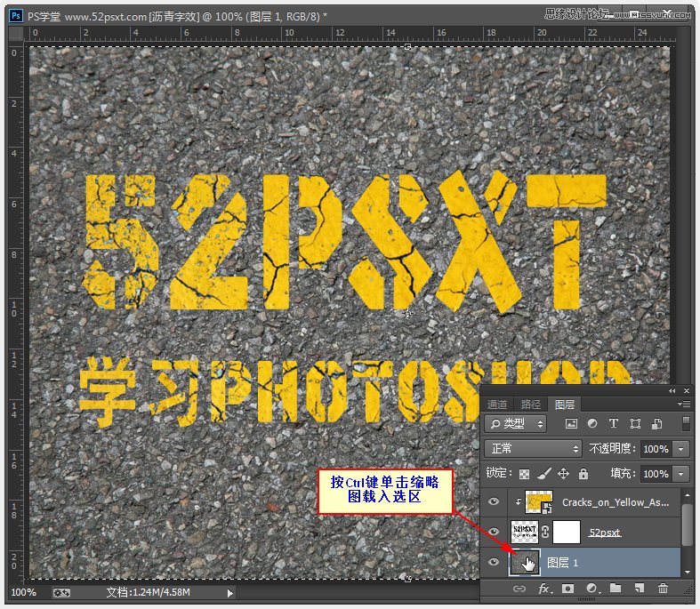Screen dimensions: 700x609
Task: Hide the 图层 1 layer
Action: [x=494, y=562]
